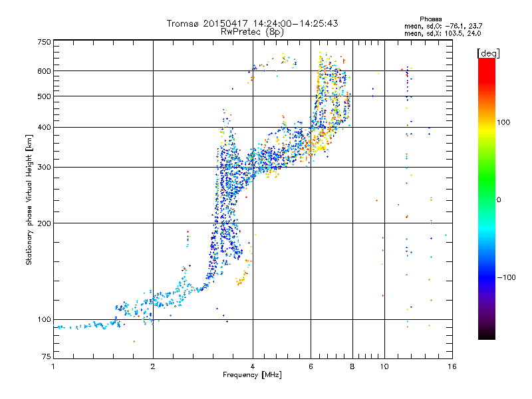This screenshot has width=532, height=399.
Task: Click x-axis tick label '1'
Action: coord(53,366)
